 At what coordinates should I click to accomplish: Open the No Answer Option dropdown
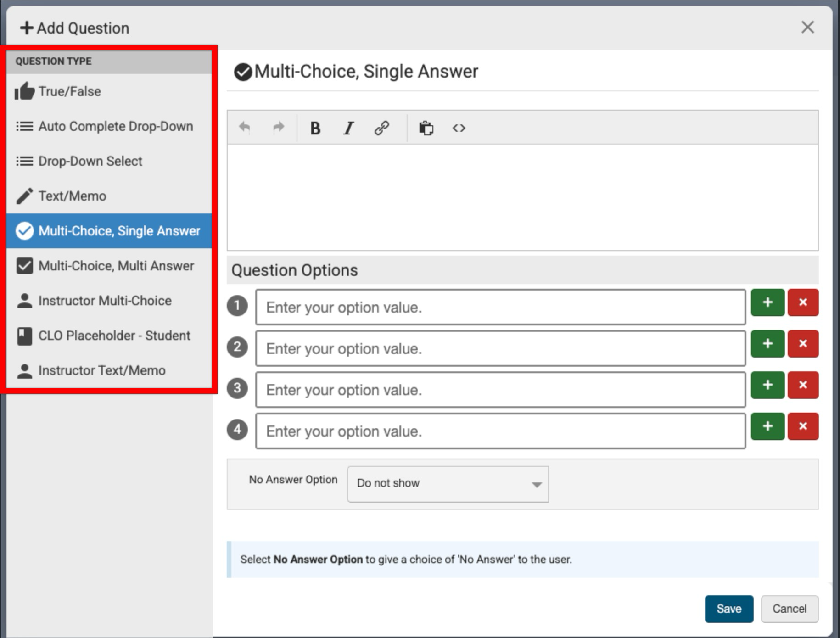pyautogui.click(x=448, y=484)
